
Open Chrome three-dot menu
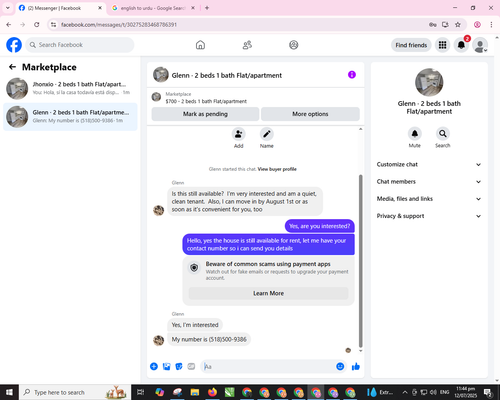[x=491, y=25]
